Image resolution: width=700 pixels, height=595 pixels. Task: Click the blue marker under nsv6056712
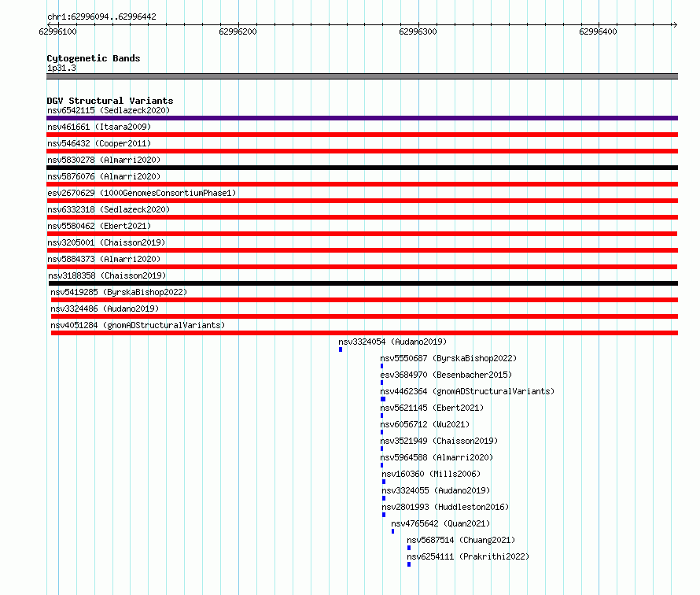381,432
